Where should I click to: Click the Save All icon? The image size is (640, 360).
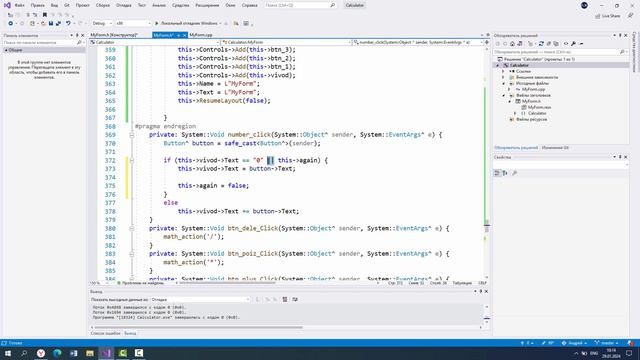point(58,23)
